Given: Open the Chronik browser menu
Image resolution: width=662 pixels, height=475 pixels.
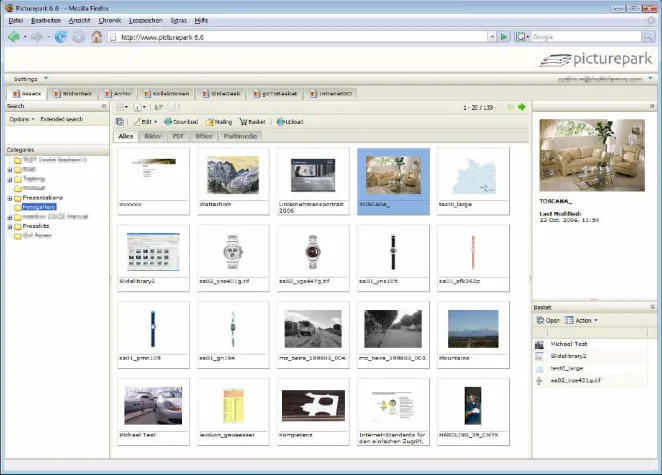Looking at the screenshot, I should point(112,18).
